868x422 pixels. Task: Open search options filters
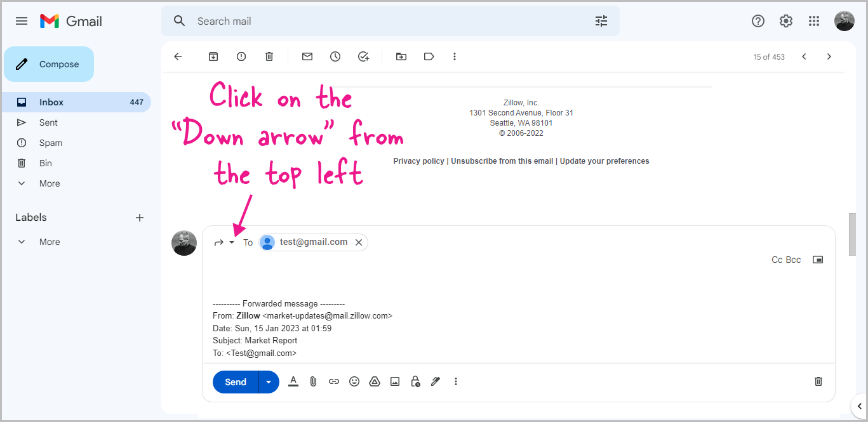601,21
